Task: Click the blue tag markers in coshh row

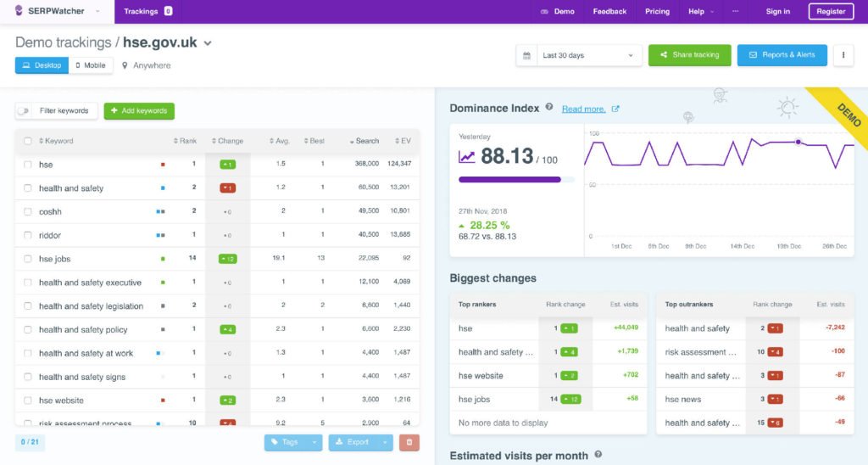Action: [160, 212]
